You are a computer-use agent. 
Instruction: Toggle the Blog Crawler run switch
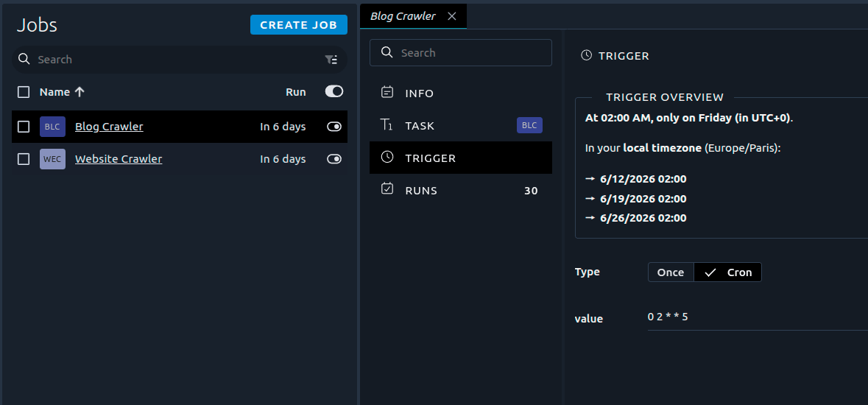[x=334, y=127]
